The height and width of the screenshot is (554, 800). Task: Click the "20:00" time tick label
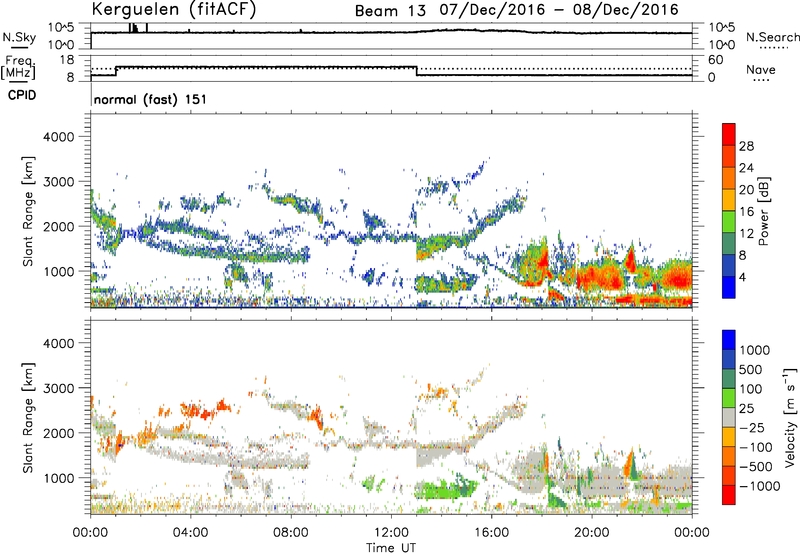coord(591,533)
